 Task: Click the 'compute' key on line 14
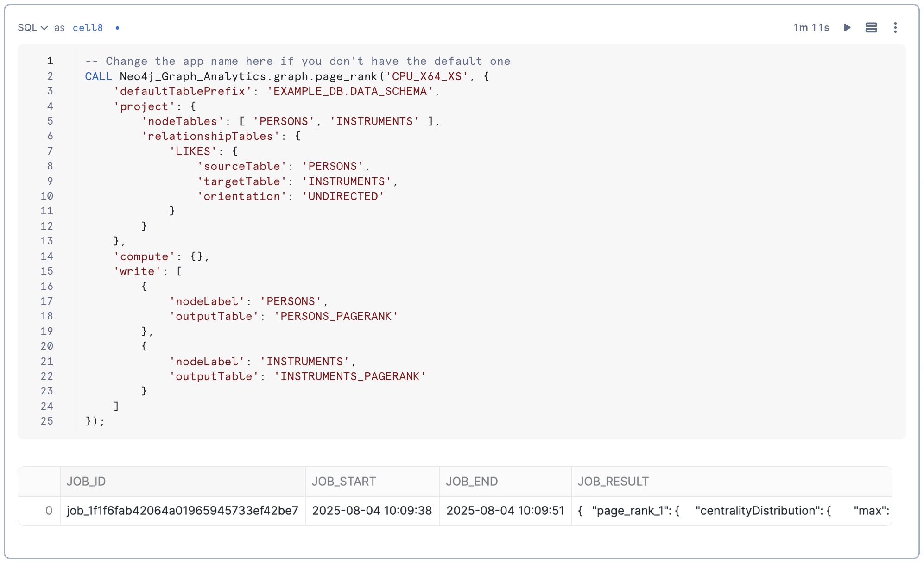tap(144, 256)
